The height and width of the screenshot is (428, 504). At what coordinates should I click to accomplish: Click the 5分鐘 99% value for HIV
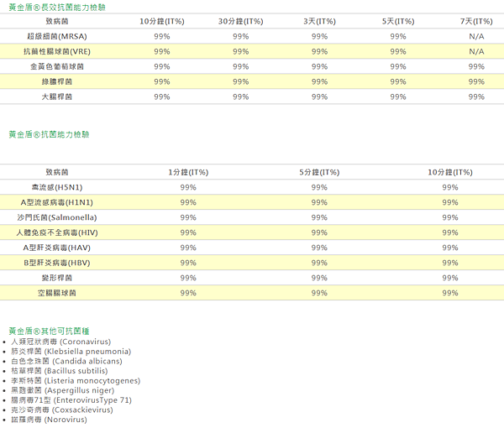pyautogui.click(x=319, y=232)
